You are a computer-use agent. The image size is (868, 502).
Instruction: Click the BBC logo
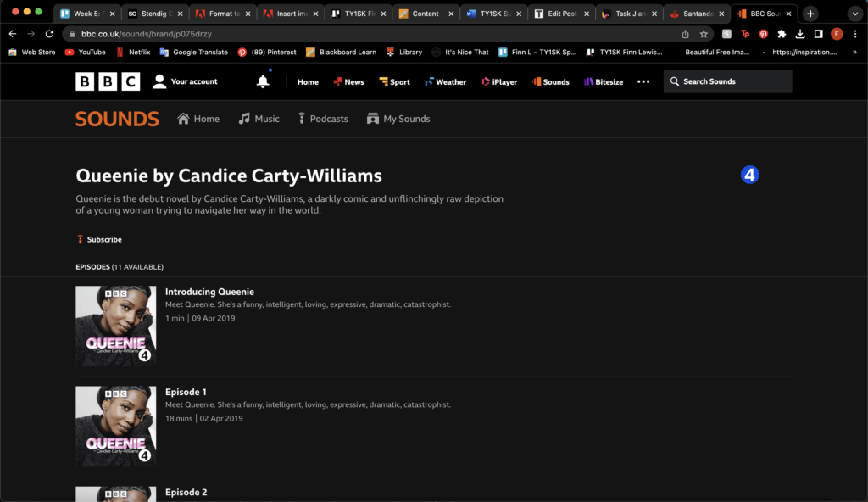(108, 81)
